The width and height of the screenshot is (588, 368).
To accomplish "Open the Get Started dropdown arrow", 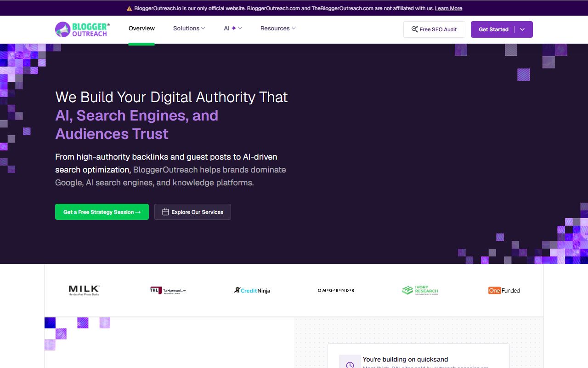I will [522, 29].
